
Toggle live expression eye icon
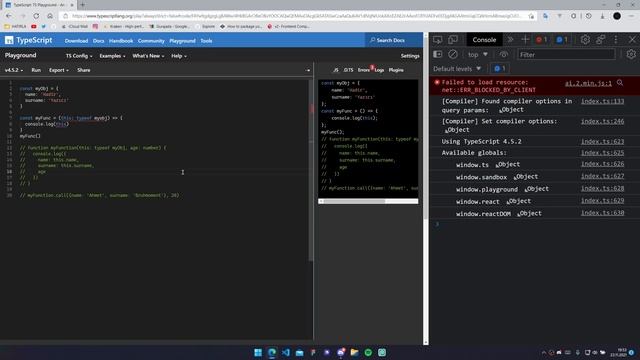[x=504, y=54]
